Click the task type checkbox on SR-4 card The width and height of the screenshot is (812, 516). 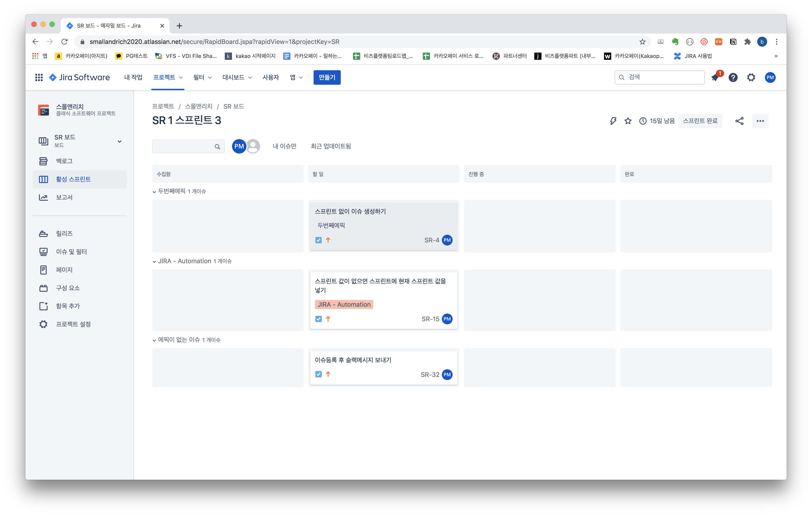tap(318, 240)
